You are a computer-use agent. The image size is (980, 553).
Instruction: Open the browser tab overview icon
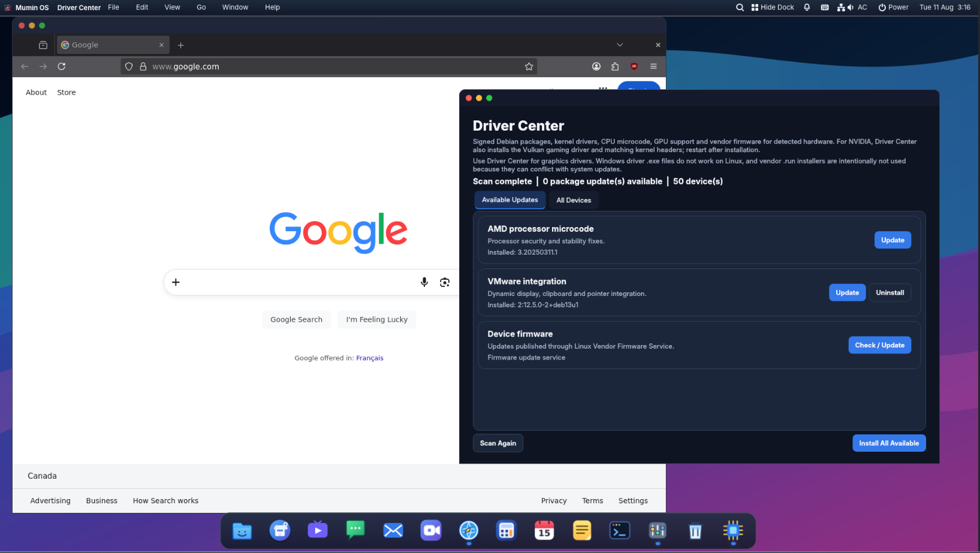coord(43,45)
